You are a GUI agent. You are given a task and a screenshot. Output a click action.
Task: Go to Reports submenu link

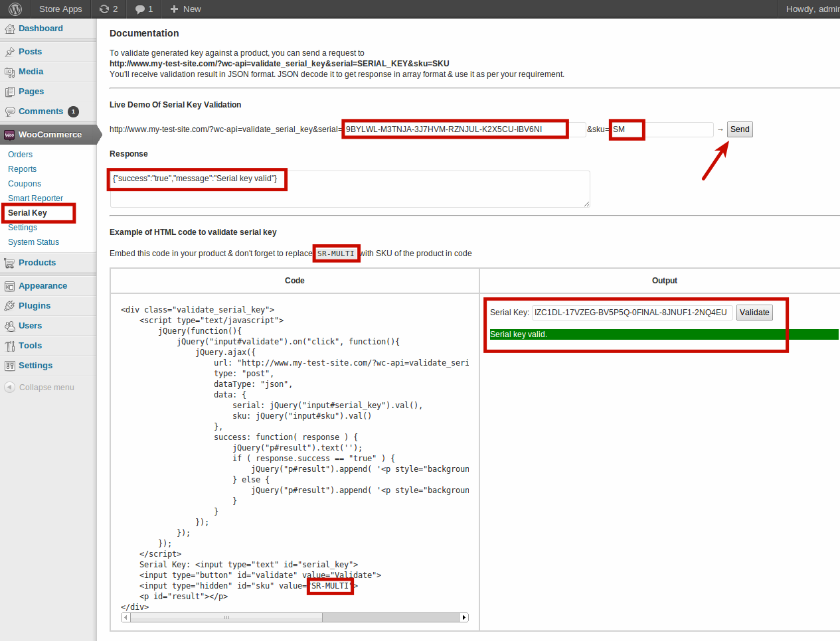[22, 169]
